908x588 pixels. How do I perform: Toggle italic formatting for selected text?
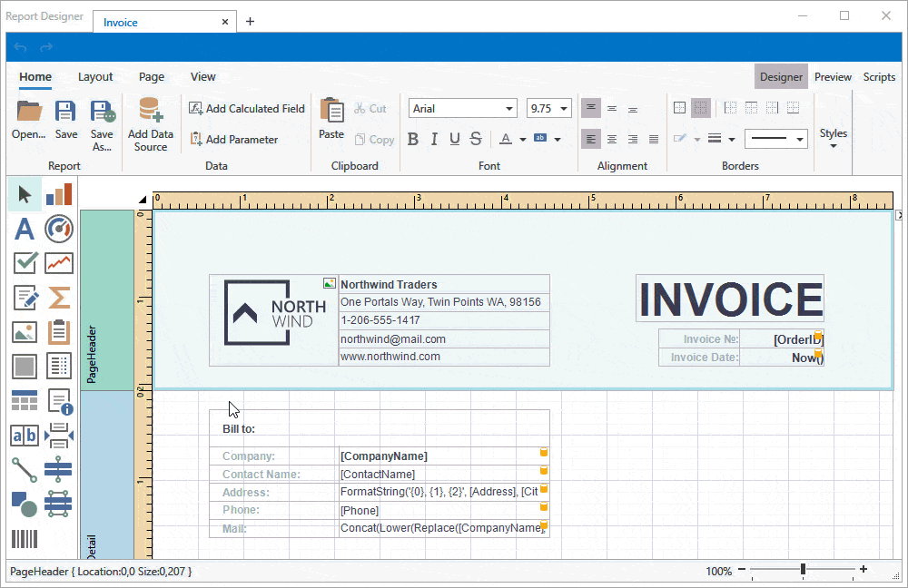click(x=433, y=139)
